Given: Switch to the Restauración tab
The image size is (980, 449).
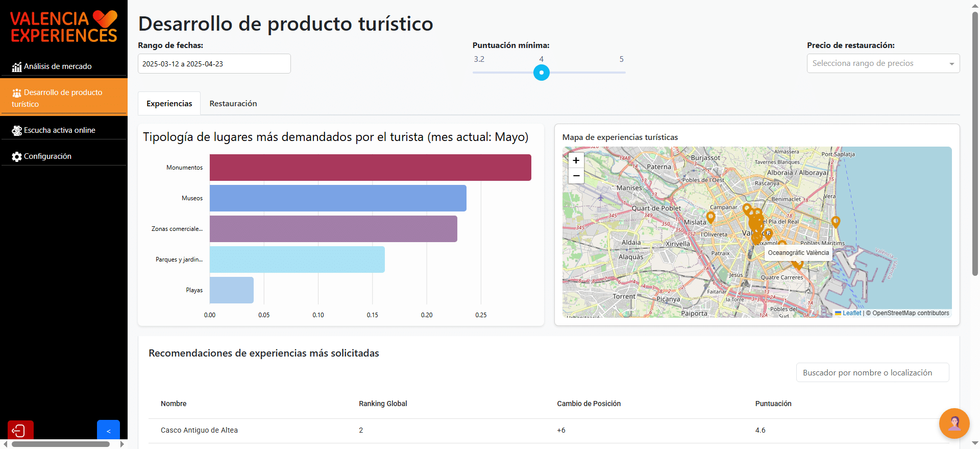Looking at the screenshot, I should 233,104.
